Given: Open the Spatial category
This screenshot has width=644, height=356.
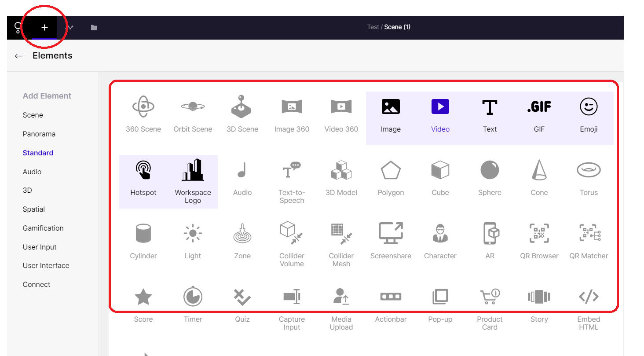Looking at the screenshot, I should click(x=34, y=209).
